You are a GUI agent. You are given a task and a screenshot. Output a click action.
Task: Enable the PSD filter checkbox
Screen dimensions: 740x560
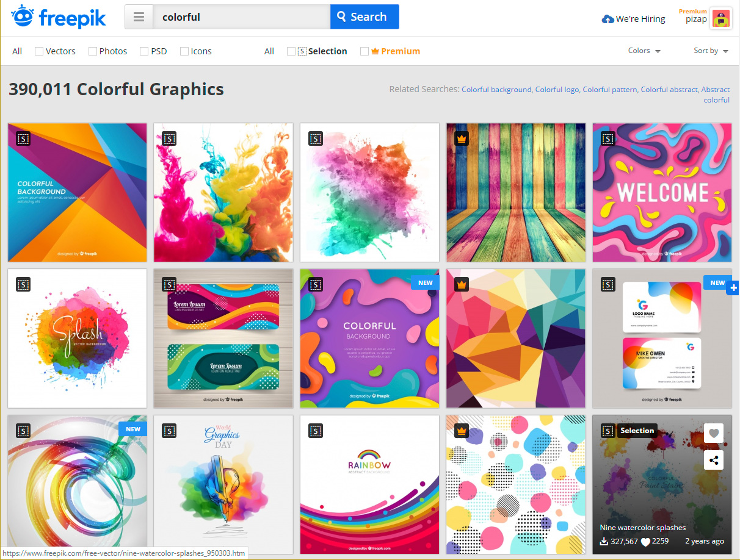144,51
